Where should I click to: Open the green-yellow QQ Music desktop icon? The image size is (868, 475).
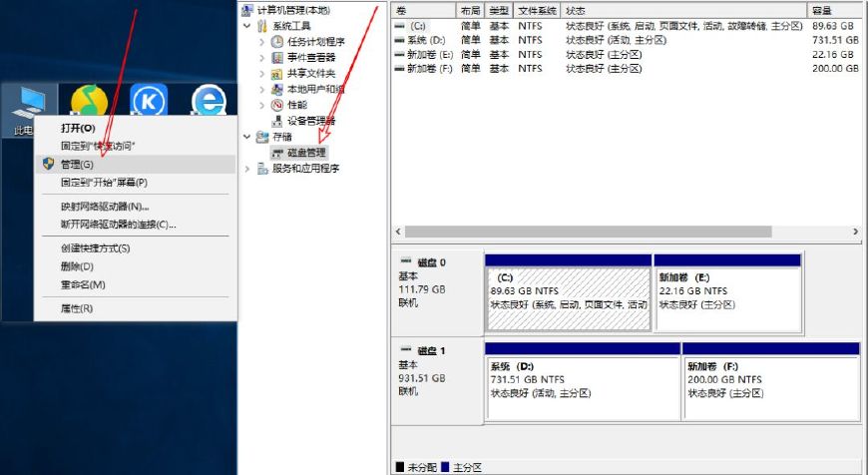(89, 101)
